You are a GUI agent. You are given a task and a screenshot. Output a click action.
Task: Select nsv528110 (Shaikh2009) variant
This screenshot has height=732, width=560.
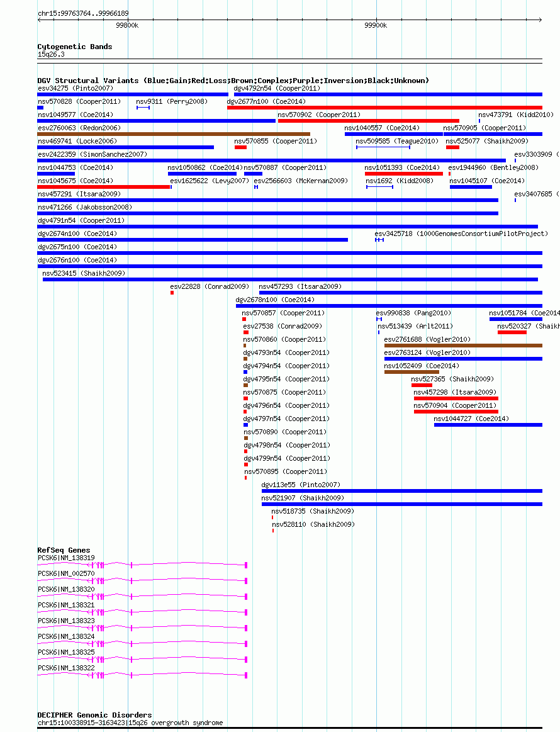coord(313,524)
